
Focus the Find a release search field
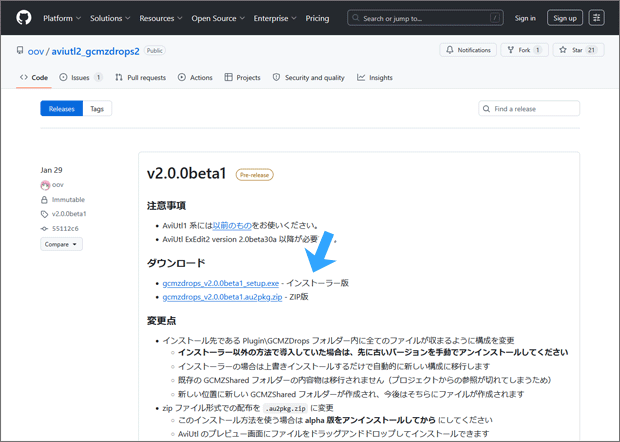pos(538,109)
